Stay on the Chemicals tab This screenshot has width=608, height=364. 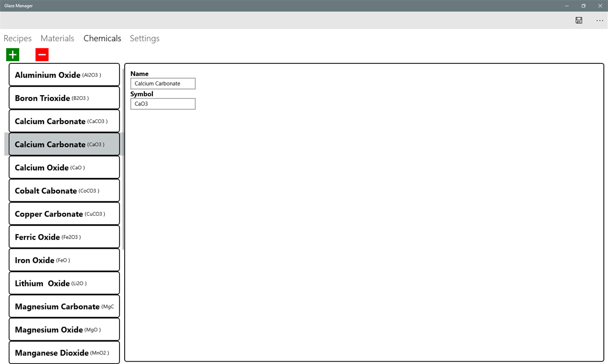[102, 38]
